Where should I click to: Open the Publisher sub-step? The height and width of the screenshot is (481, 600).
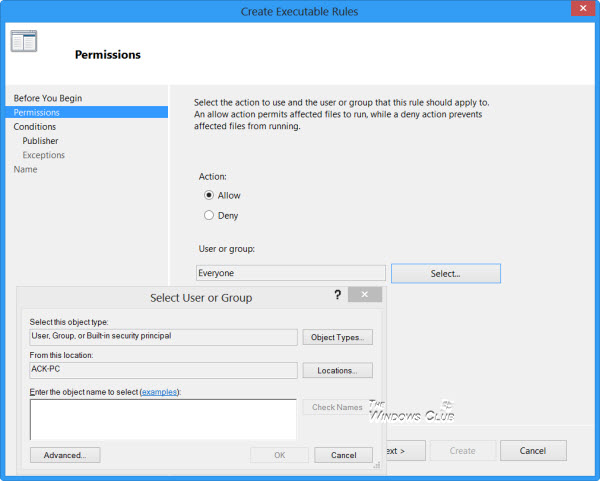point(40,141)
